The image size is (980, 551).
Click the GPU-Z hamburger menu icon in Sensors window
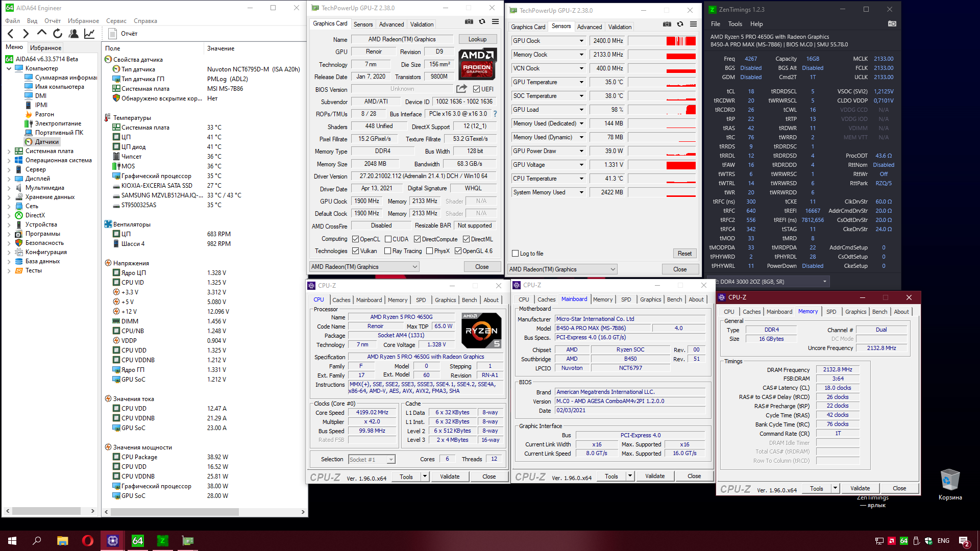tap(693, 24)
